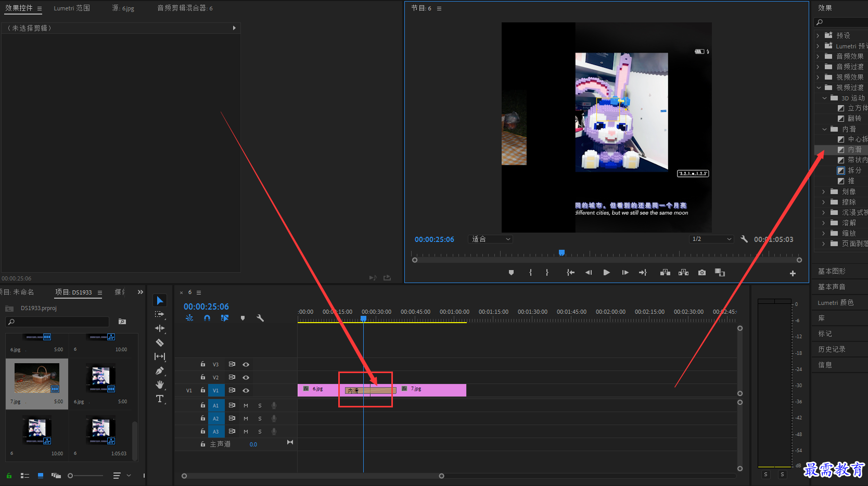Screen dimensions: 868x486
Task: Export frame with camera icon
Action: pyautogui.click(x=702, y=273)
